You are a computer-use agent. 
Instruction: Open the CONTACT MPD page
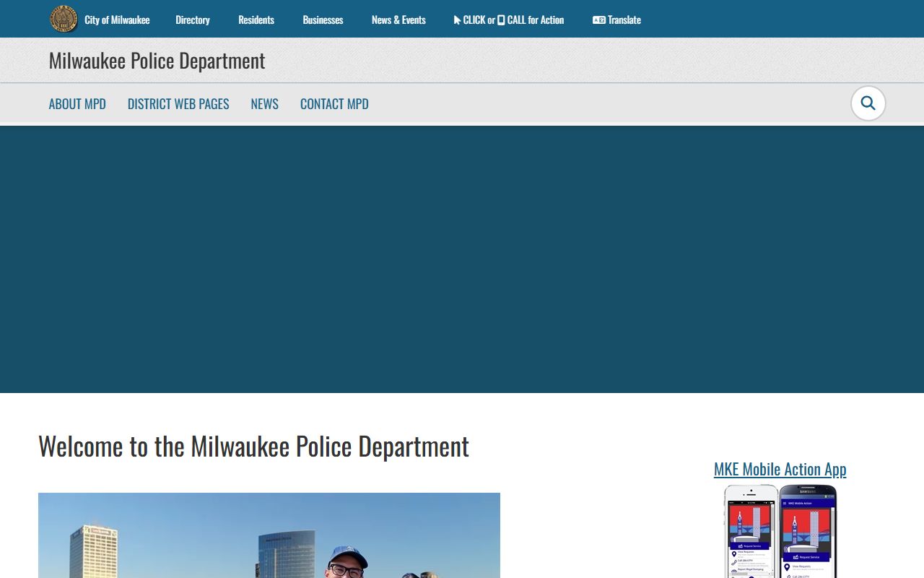point(334,104)
